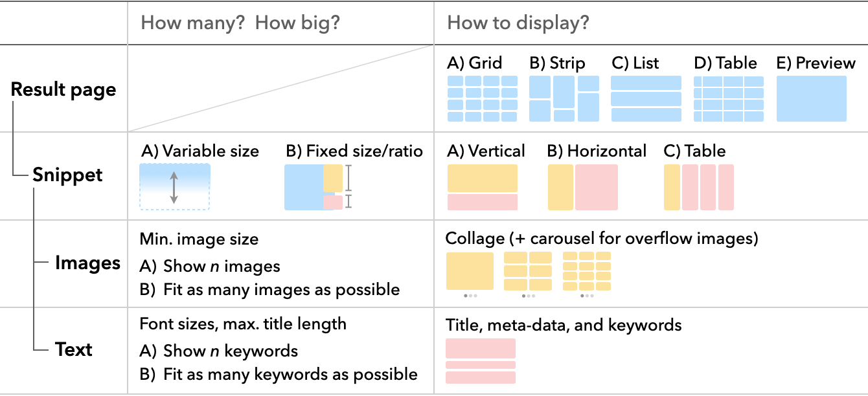Select the Fixed size/ratio snippet icon
Screen dimensions: 868x396
(x=314, y=186)
